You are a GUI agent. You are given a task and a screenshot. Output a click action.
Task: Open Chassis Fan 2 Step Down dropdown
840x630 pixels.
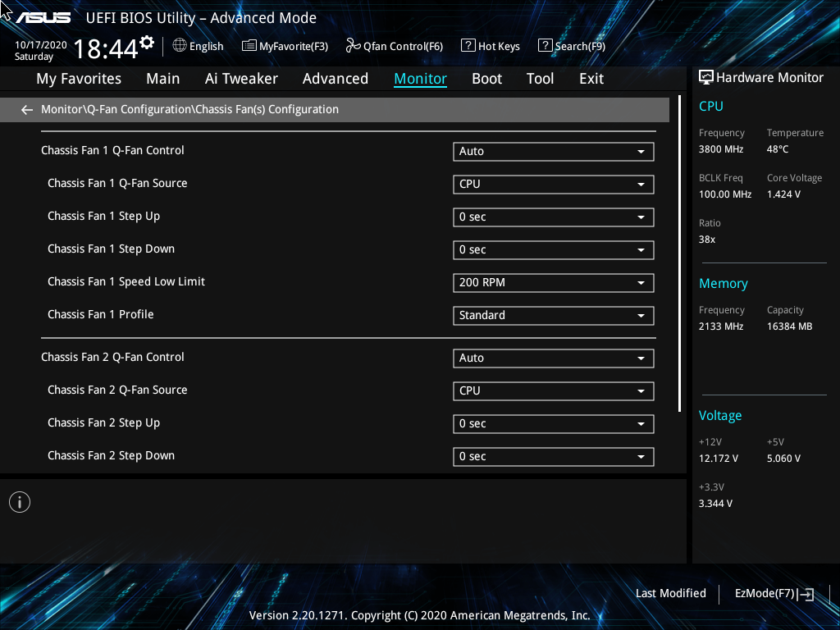[x=553, y=456]
